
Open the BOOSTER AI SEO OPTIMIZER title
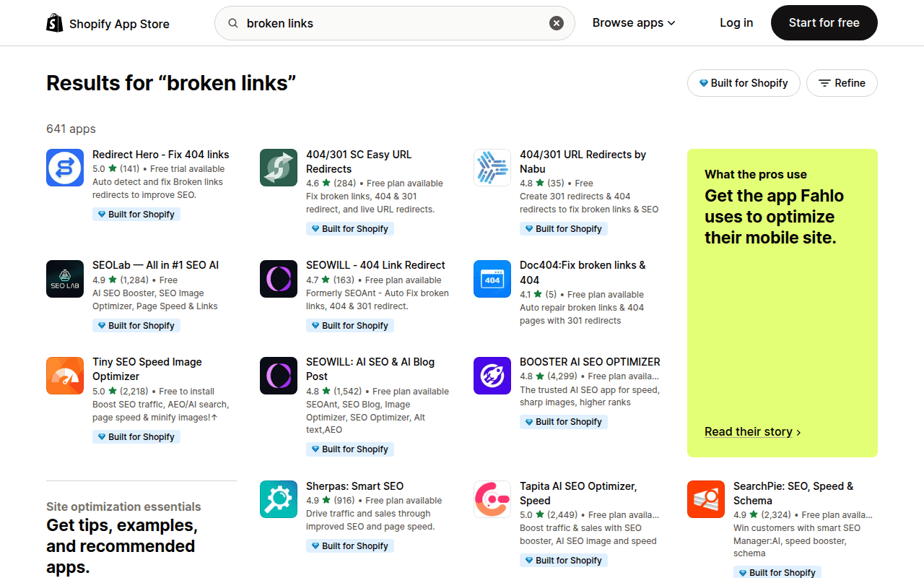[590, 362]
